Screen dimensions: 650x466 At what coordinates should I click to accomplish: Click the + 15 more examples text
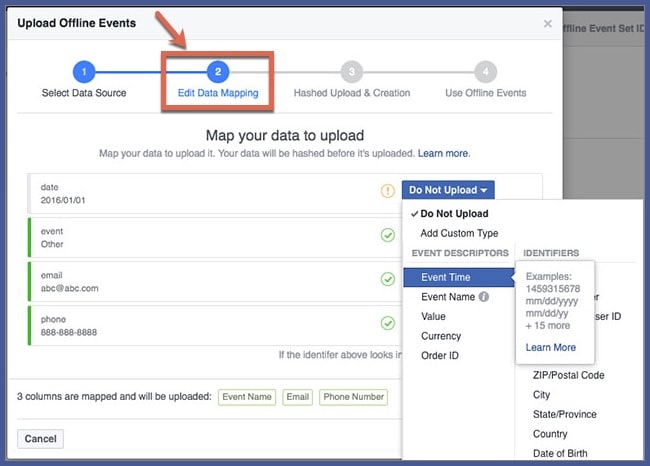(x=548, y=325)
